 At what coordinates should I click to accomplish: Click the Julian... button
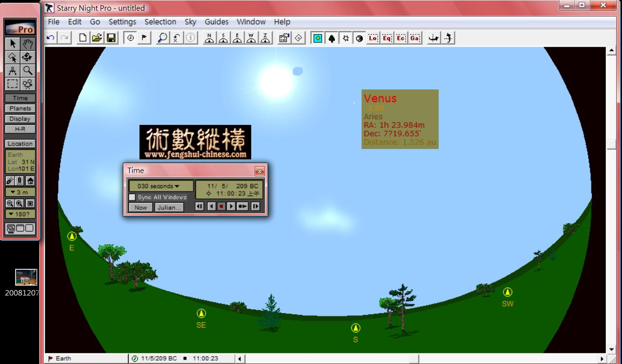click(x=169, y=208)
